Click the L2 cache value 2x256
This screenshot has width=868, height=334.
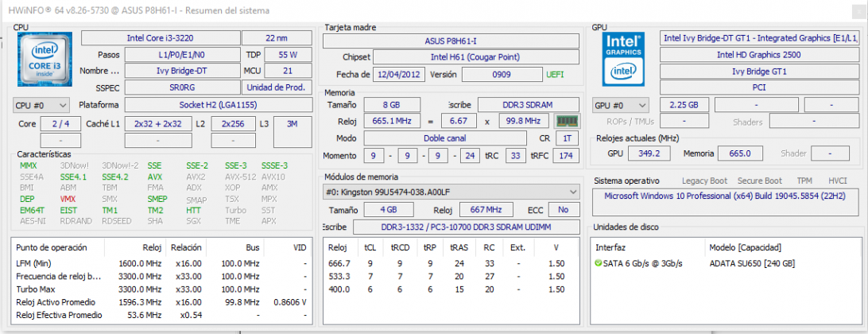tap(234, 124)
